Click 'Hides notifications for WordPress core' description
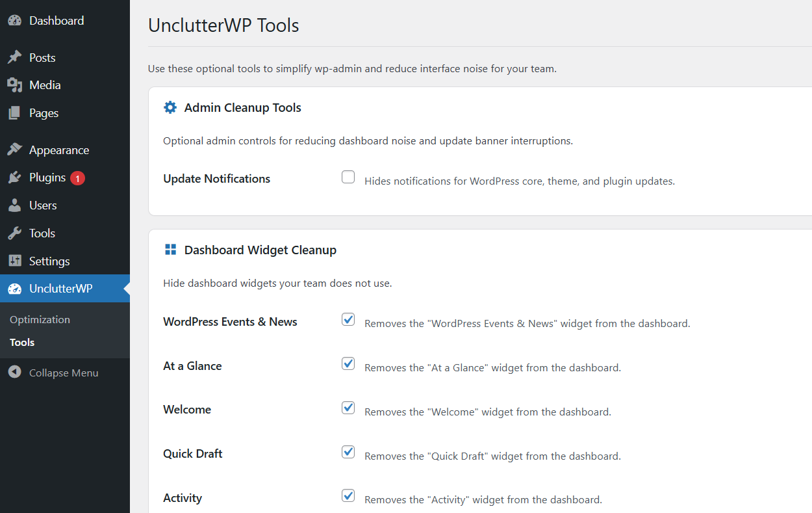 pos(520,181)
